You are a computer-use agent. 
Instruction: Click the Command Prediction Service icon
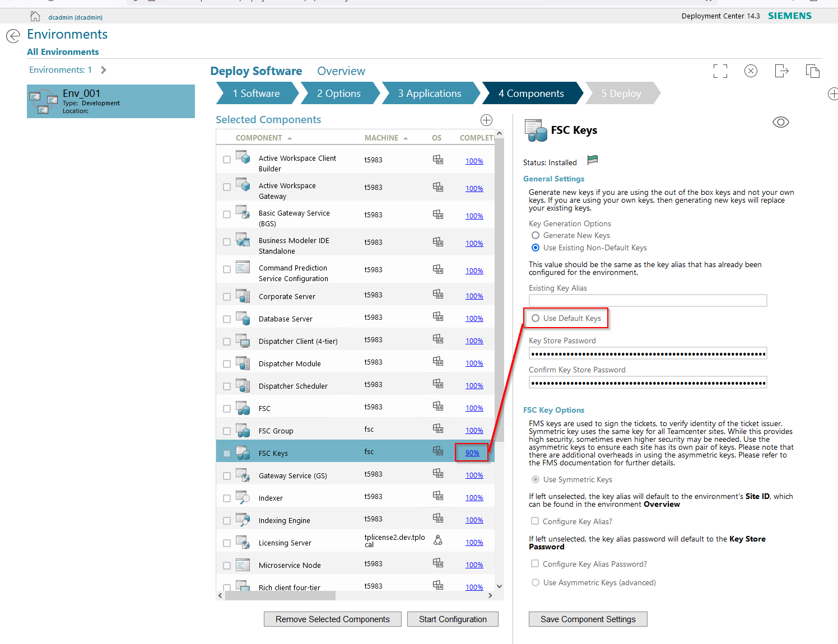[243, 267]
